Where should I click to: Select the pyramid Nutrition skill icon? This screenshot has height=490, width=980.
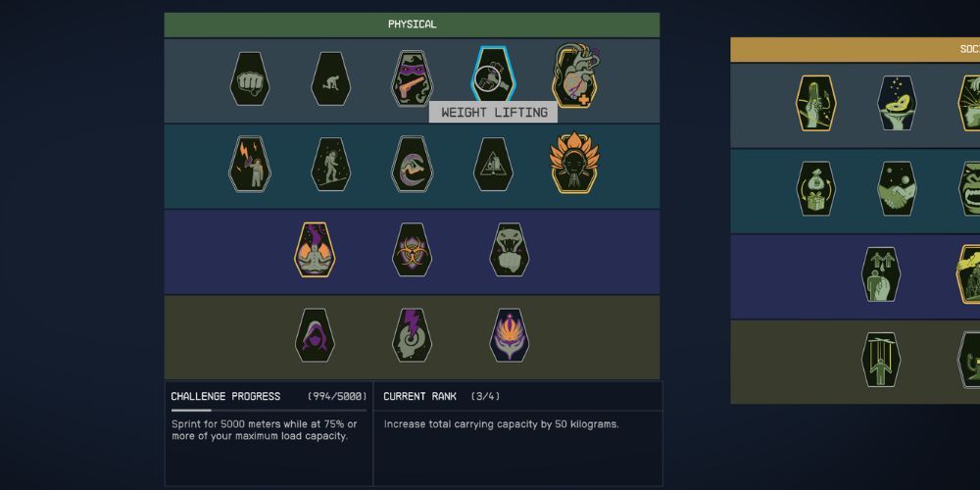point(493,165)
